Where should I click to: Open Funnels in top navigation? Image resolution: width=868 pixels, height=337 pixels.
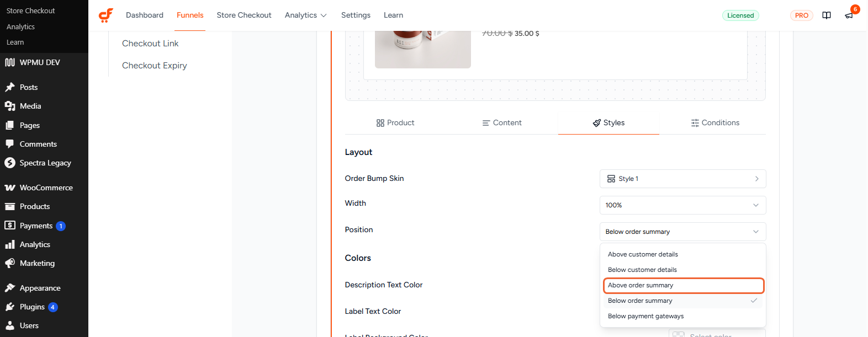click(190, 15)
